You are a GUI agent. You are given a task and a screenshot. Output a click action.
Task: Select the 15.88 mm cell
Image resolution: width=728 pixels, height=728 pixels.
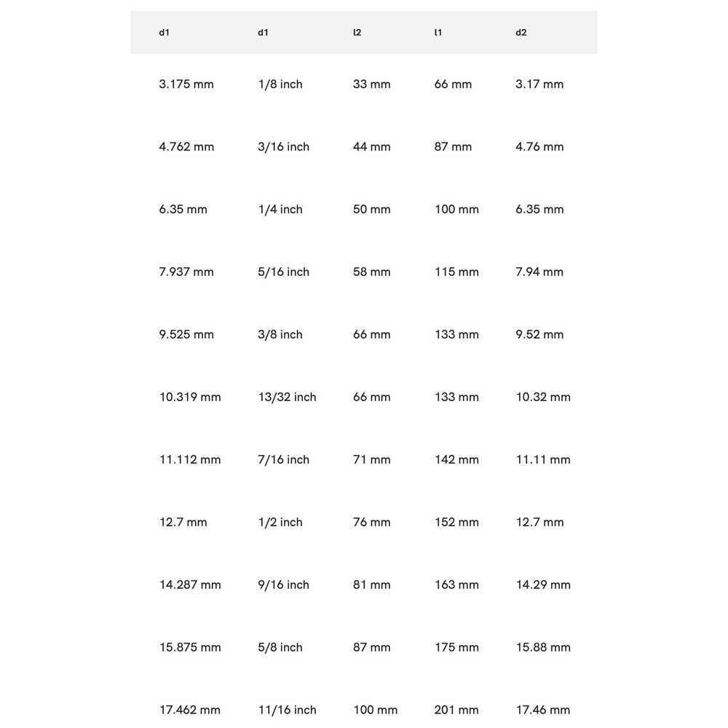[543, 648]
